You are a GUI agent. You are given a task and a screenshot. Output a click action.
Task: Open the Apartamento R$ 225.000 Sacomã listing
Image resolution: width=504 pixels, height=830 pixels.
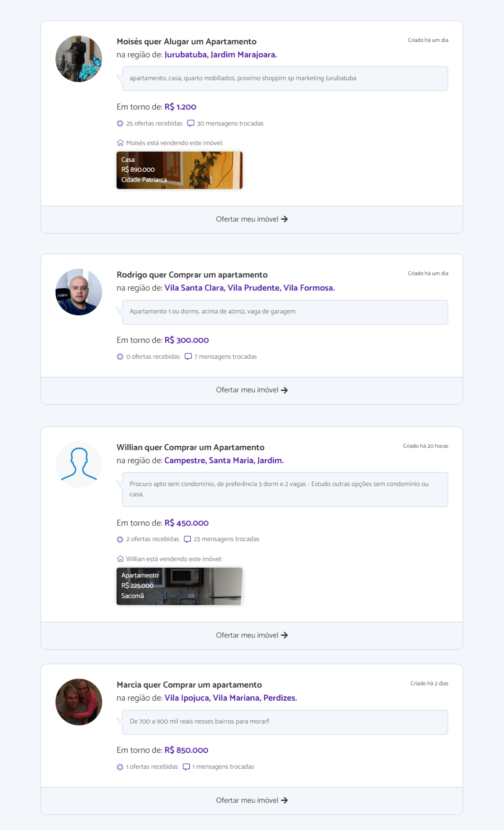click(x=179, y=586)
